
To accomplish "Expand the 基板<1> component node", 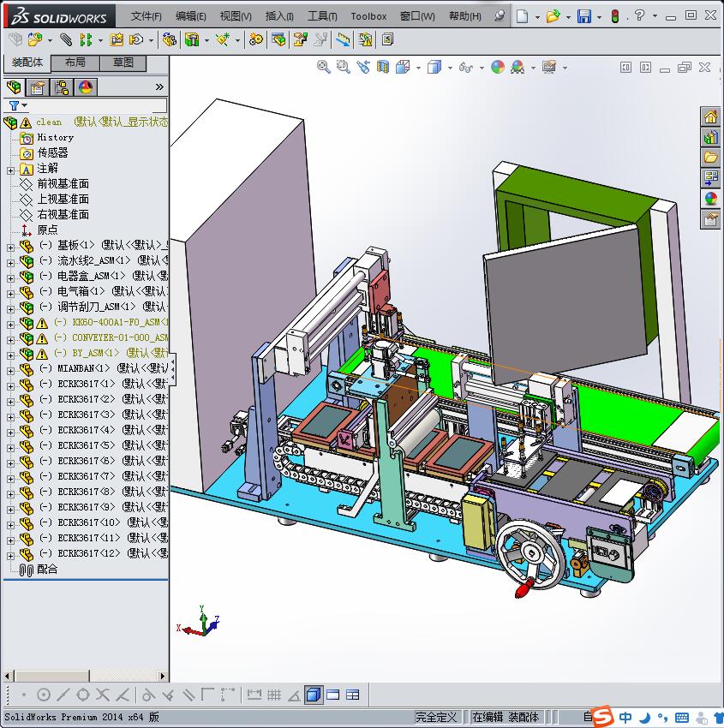I will coord(10,246).
